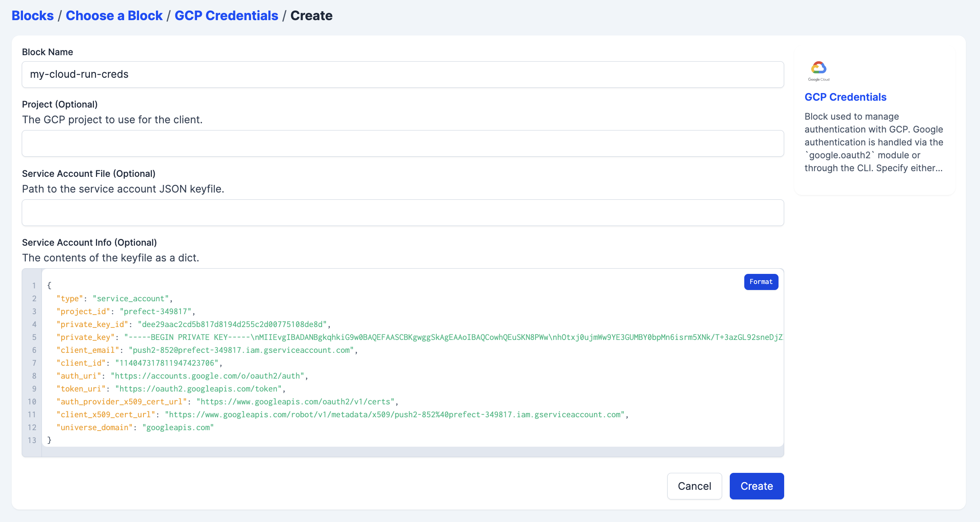Click the GCP Credentials heading link in sidebar
This screenshot has height=522, width=980.
[845, 97]
